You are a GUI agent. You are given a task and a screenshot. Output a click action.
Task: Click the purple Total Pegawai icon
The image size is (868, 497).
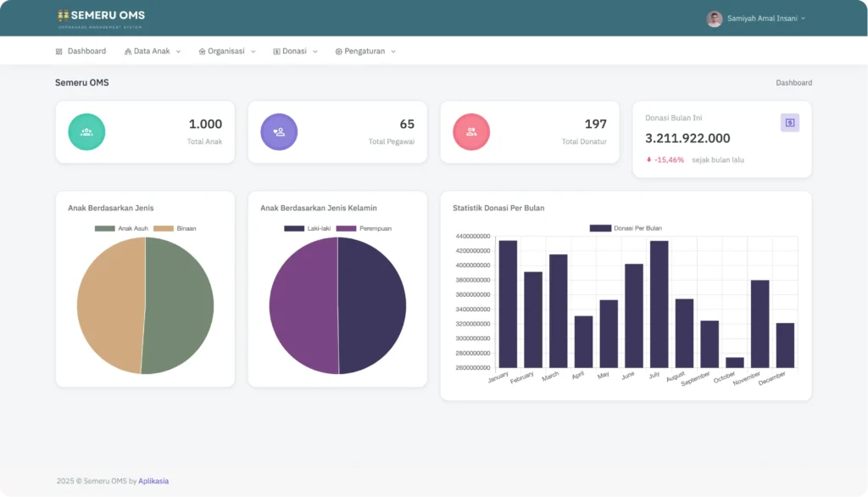tap(279, 132)
